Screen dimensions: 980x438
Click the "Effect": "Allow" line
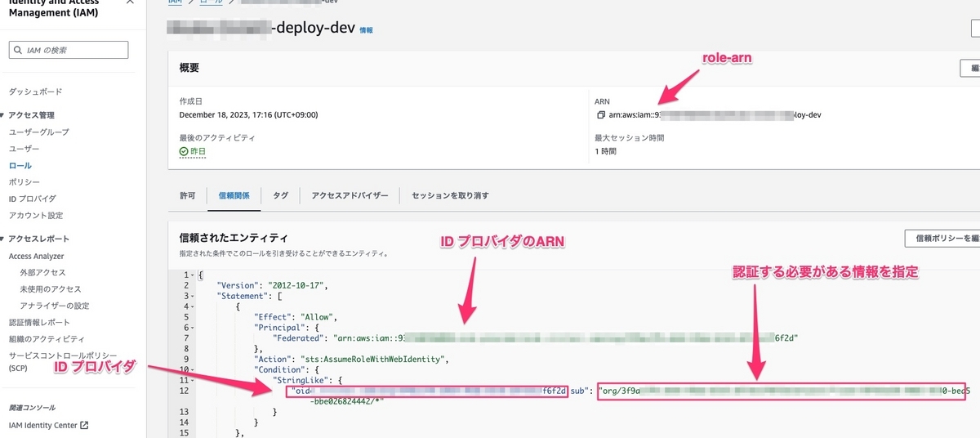(296, 316)
